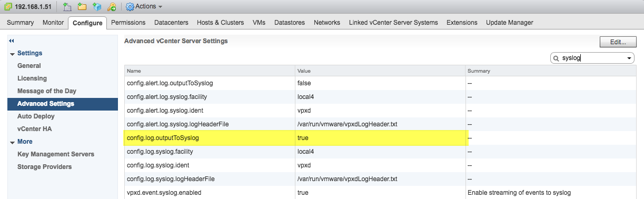Click into the syslog filter text field
Image resolution: width=644 pixels, height=199 pixels.
point(592,58)
